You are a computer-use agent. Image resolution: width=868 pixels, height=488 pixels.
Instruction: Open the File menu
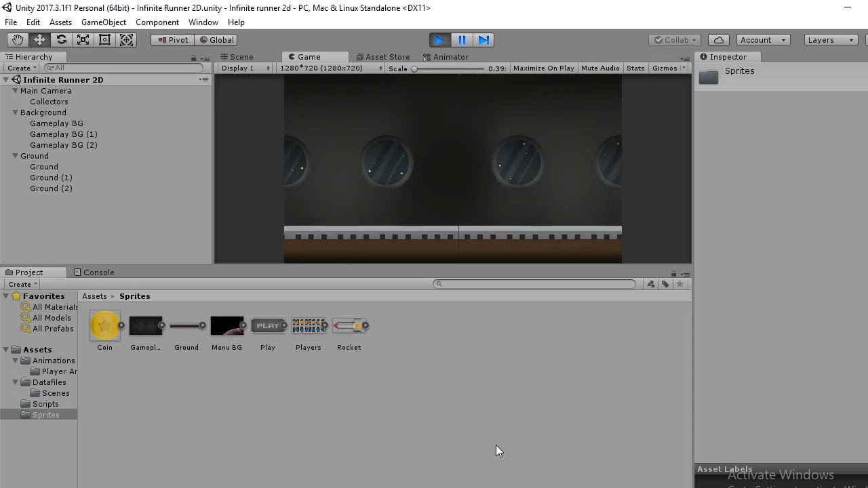point(11,22)
